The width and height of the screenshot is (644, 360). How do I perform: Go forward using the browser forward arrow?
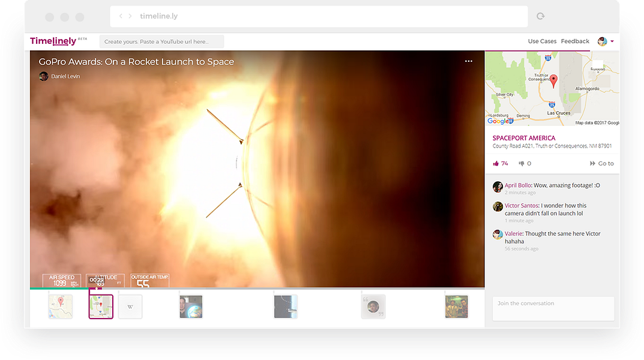pyautogui.click(x=130, y=16)
